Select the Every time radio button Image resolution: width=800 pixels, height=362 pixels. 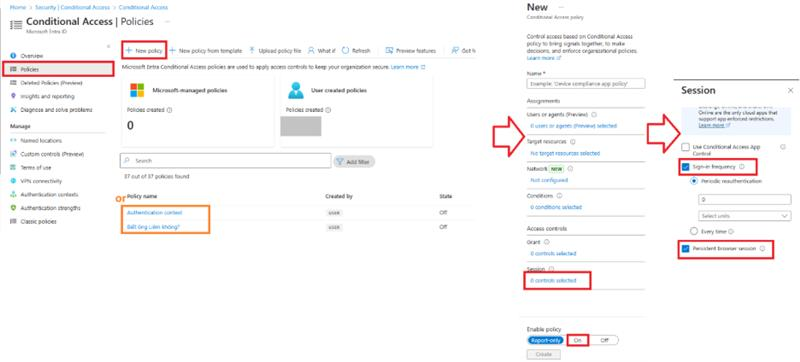point(693,231)
